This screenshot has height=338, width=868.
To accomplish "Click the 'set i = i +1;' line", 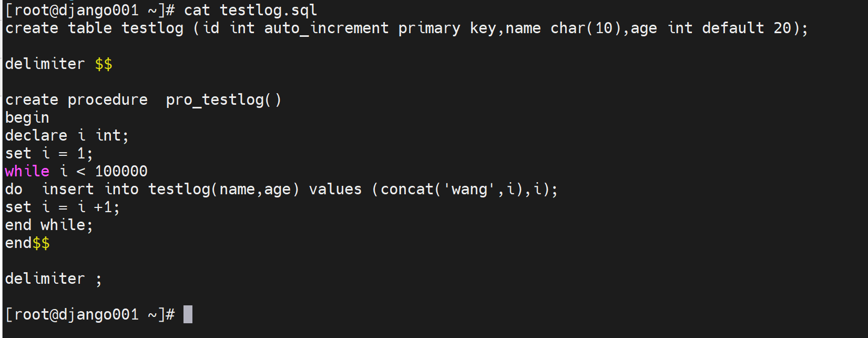I will pos(63,207).
